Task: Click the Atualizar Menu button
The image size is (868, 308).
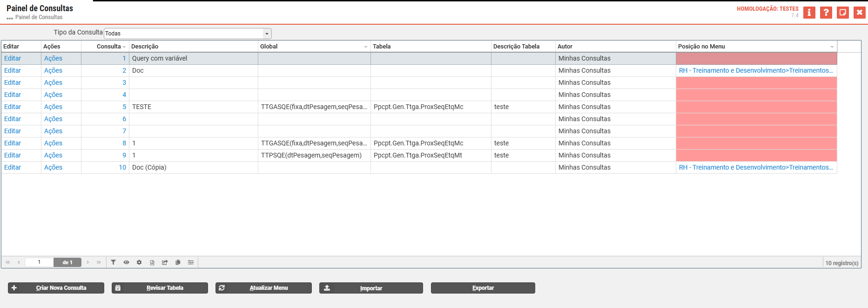Action: (x=263, y=288)
